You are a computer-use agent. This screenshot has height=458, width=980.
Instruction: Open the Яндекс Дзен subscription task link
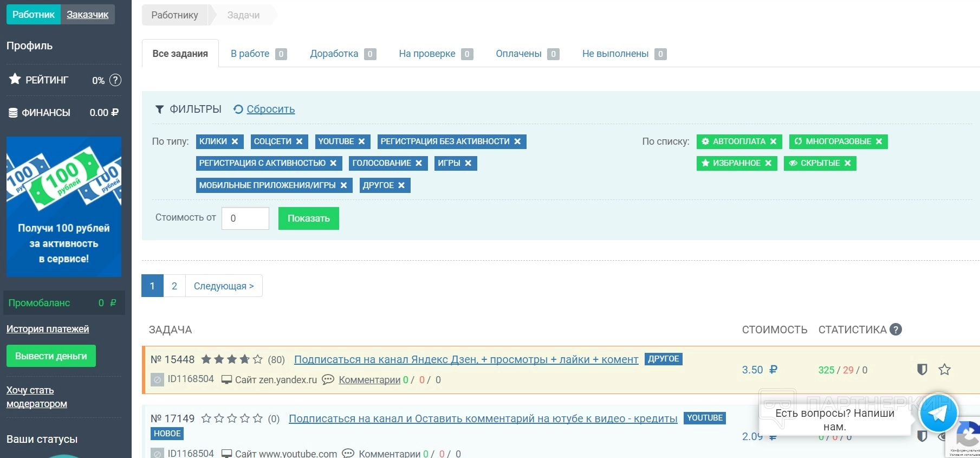click(x=466, y=359)
